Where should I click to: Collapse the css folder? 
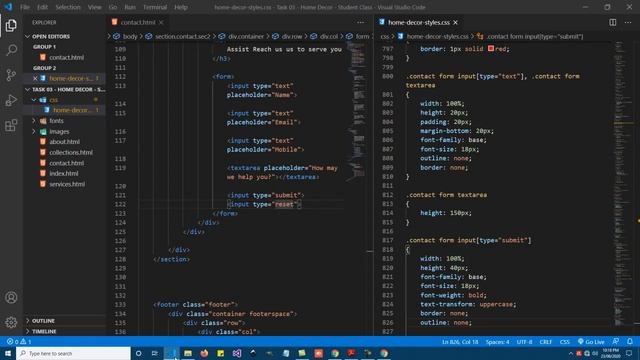click(x=34, y=100)
